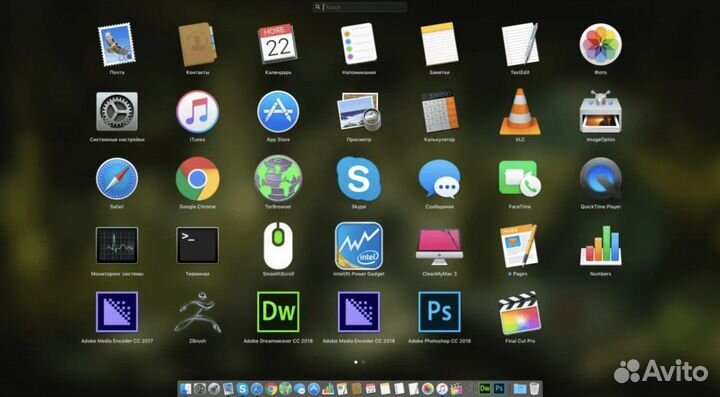Viewport: 720px width, 397px height.
Task: Open the ZBrush app
Action: [x=197, y=312]
